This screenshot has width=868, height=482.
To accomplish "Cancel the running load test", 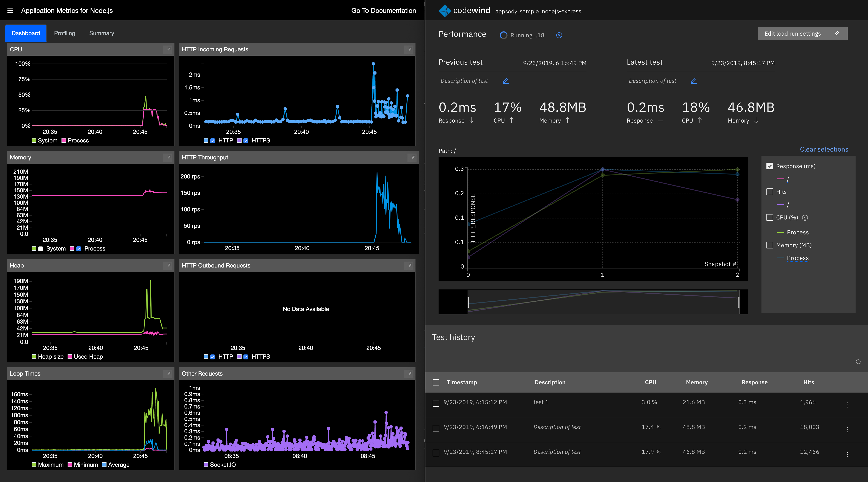I will [x=559, y=35].
